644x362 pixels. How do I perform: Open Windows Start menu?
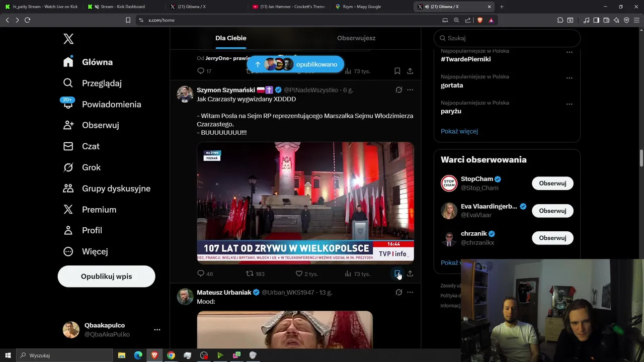(x=8, y=355)
